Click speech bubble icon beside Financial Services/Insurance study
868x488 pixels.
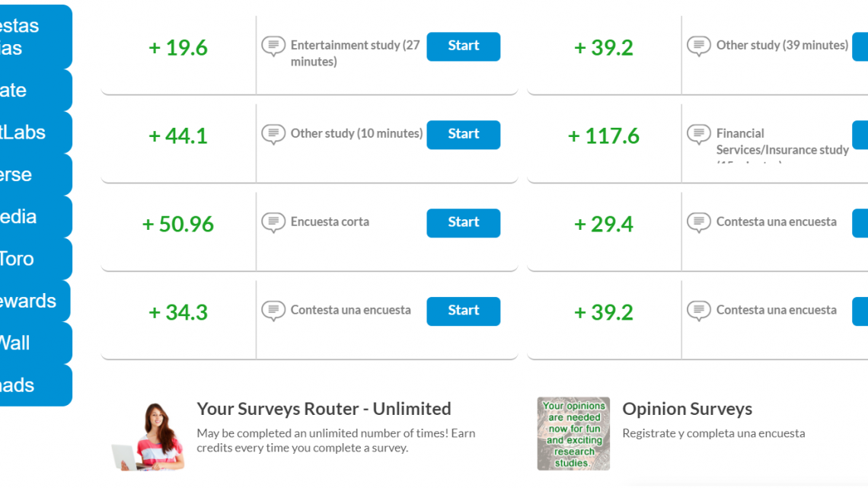click(699, 135)
